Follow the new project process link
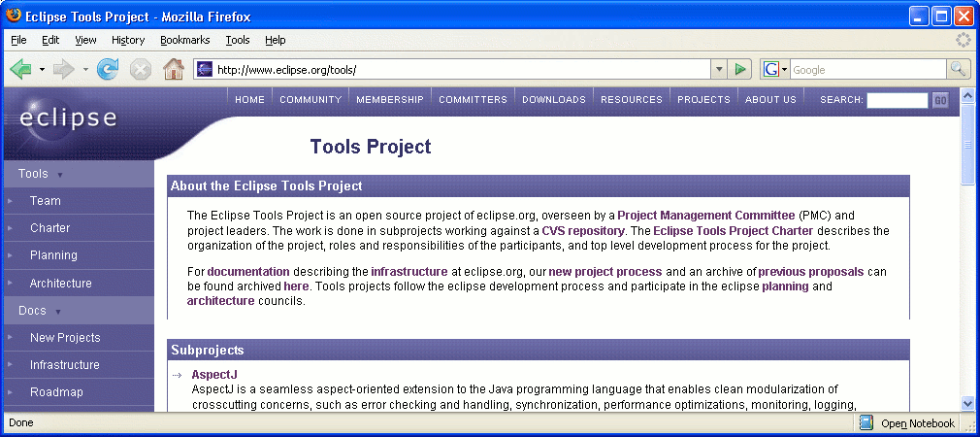 pyautogui.click(x=605, y=272)
